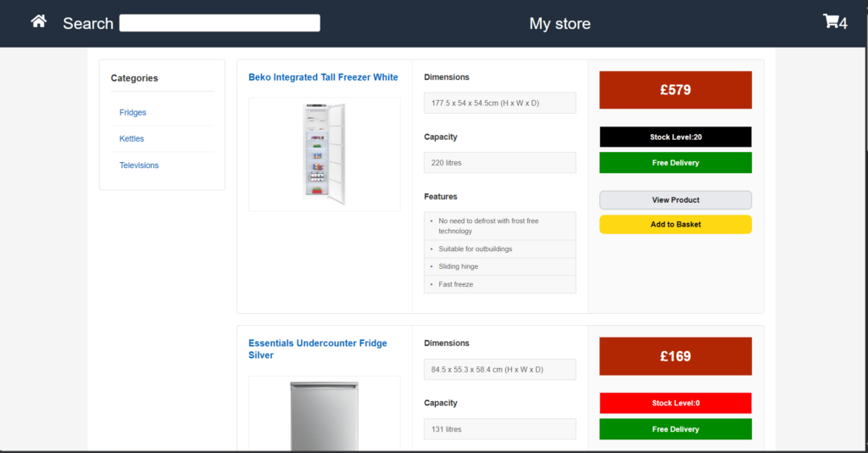Click the 84.5 x 55.3 x 58.4 cm dimensions value
The width and height of the screenshot is (868, 453).
pyautogui.click(x=500, y=369)
